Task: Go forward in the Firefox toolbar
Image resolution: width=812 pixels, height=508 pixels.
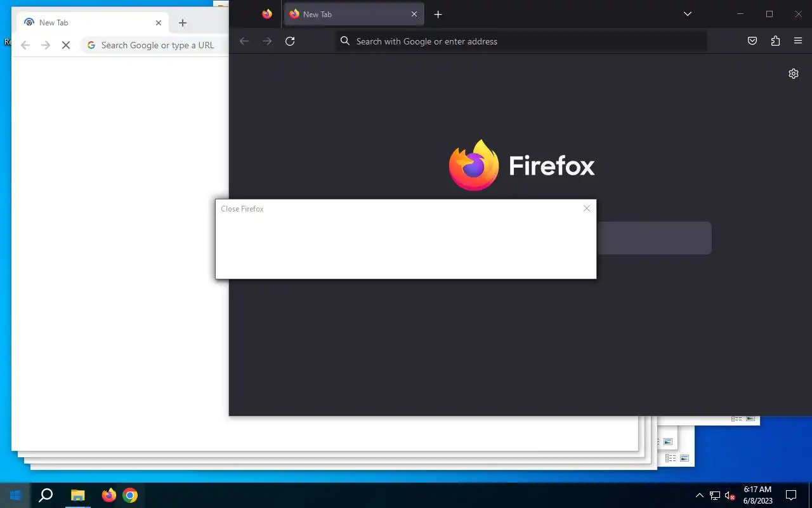Action: (x=267, y=41)
